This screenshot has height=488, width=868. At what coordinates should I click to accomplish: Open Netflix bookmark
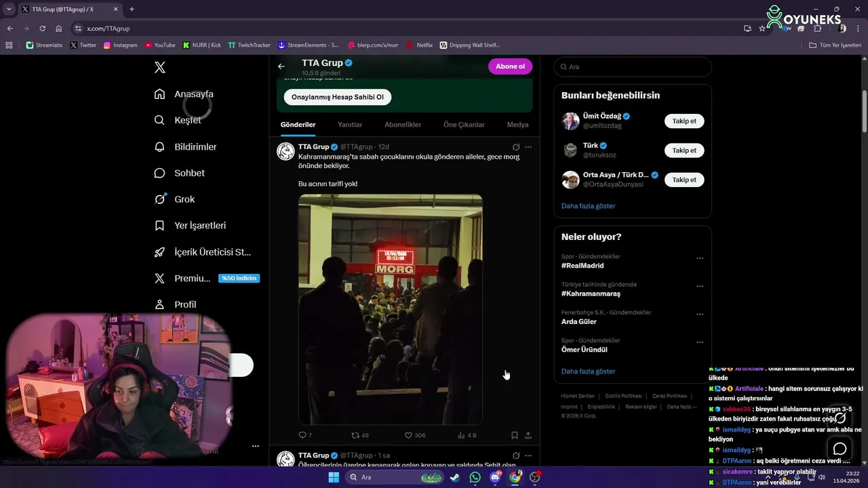(420, 45)
